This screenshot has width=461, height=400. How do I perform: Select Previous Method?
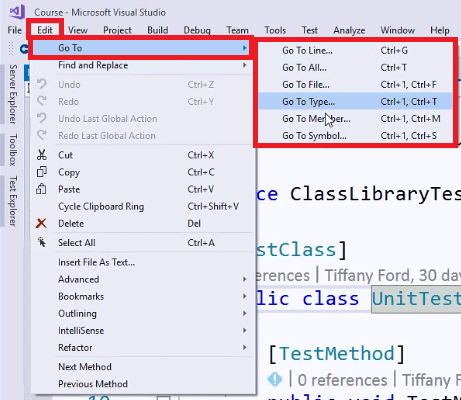[x=143, y=384]
